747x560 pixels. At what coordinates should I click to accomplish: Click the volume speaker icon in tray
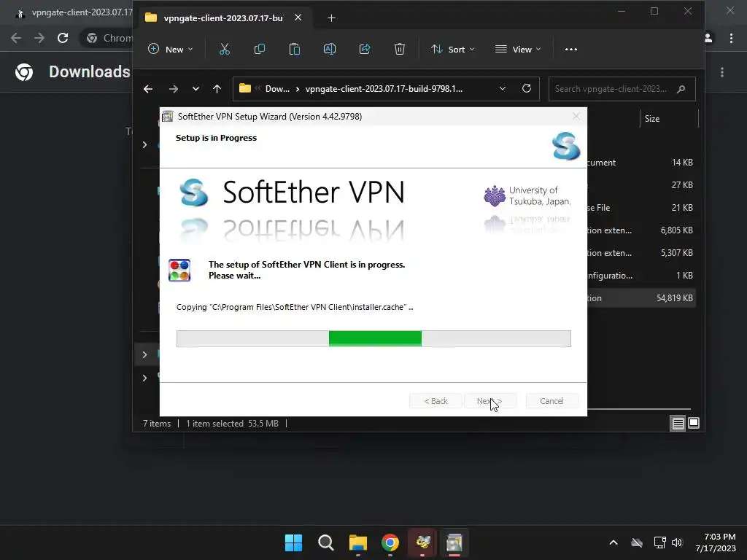click(677, 542)
